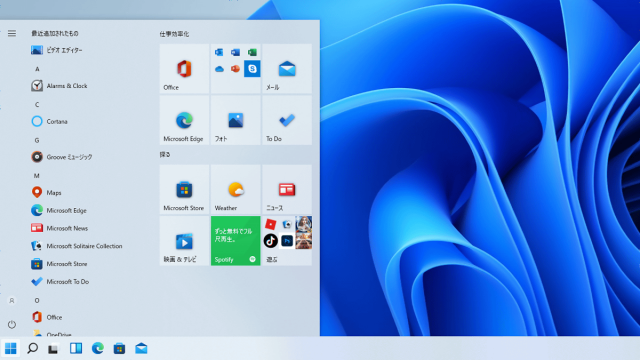Open the PowerPoint icon in folder tile
The width and height of the screenshot is (640, 360).
click(x=236, y=69)
